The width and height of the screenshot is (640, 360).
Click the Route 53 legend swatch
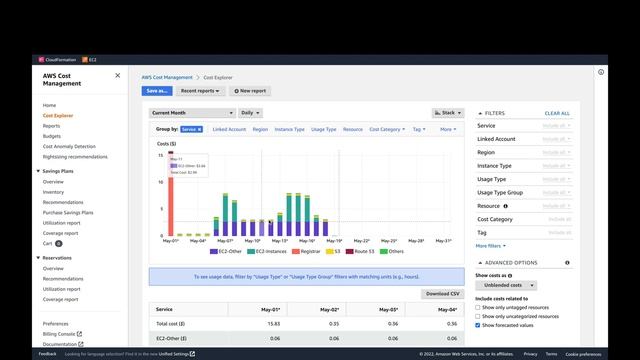click(349, 251)
